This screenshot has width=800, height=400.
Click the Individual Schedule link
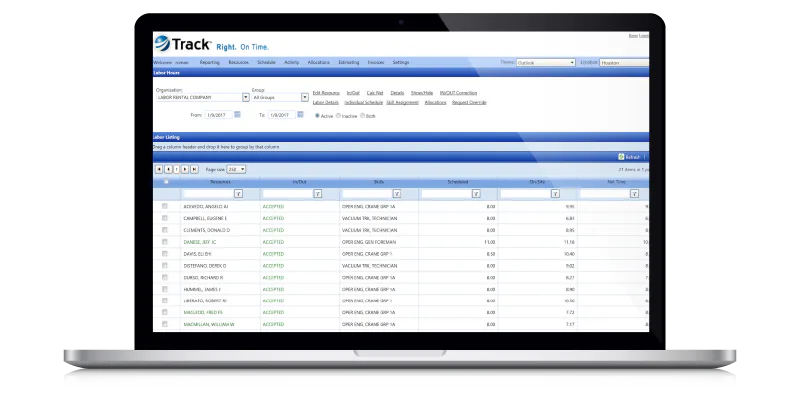[x=363, y=103]
